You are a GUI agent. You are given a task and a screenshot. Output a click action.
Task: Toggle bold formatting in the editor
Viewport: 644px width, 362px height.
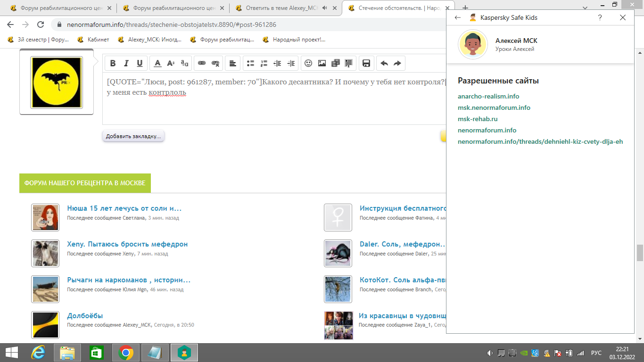(113, 63)
